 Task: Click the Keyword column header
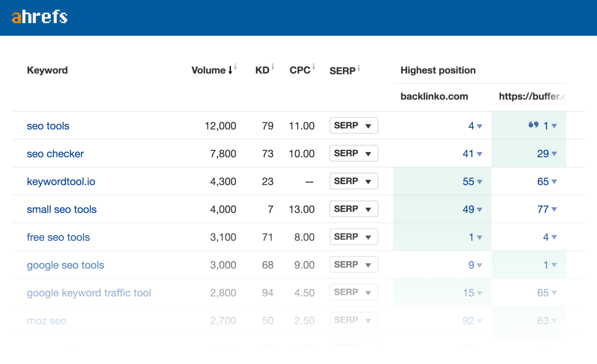tap(47, 70)
